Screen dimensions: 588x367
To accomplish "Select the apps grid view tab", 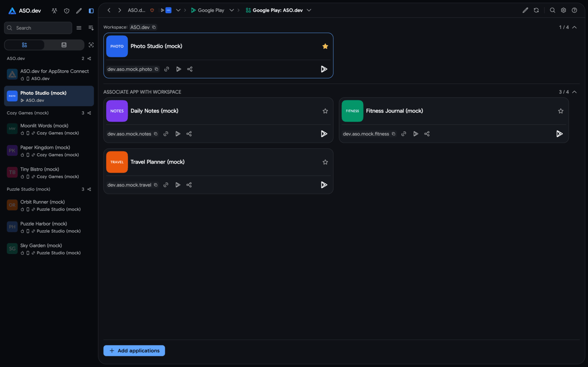I will [24, 45].
